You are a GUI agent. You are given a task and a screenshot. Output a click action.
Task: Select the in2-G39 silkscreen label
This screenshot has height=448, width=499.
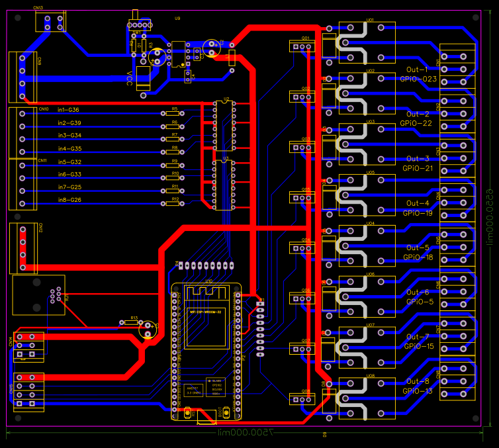coord(69,123)
